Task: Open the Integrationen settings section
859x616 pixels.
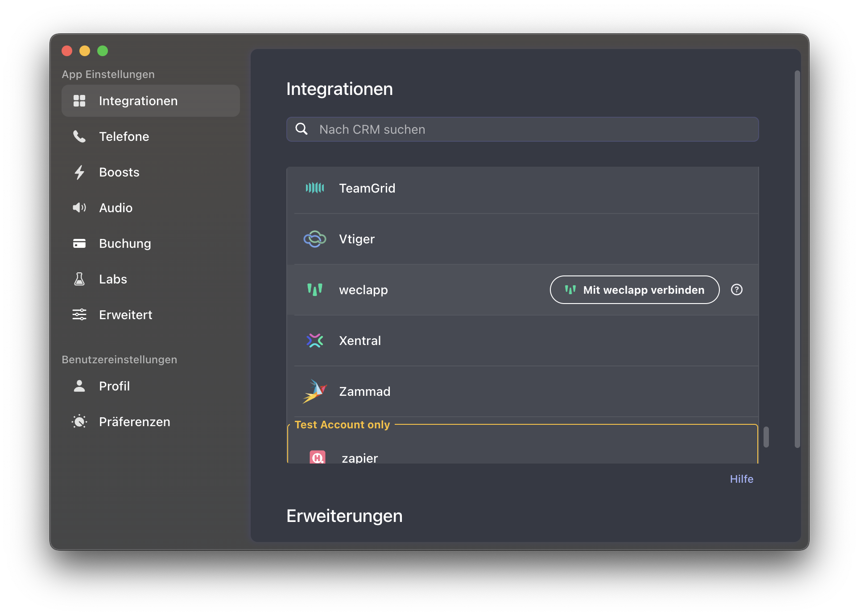Action: (x=151, y=101)
